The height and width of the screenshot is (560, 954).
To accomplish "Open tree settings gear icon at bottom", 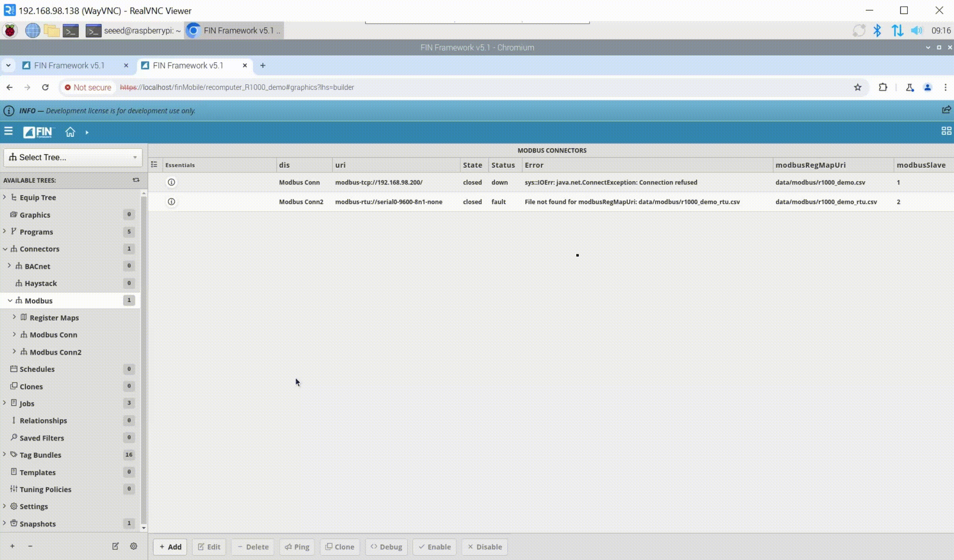I will pyautogui.click(x=134, y=546).
